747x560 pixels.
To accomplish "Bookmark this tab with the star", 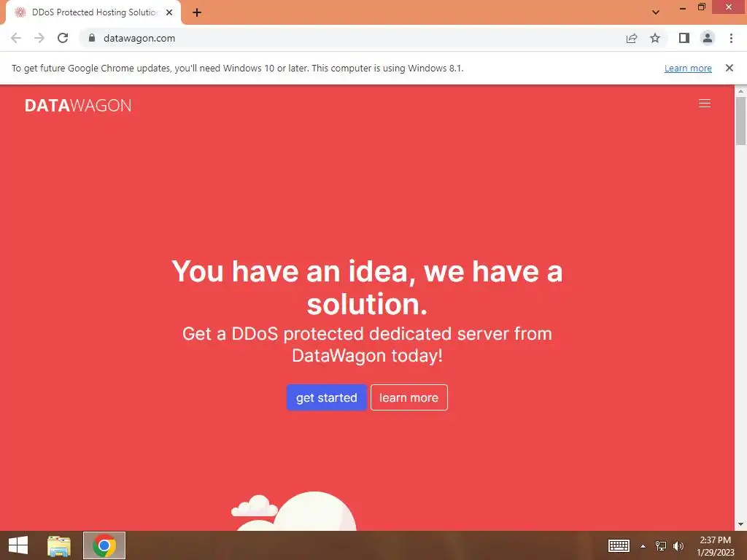I will [x=655, y=38].
